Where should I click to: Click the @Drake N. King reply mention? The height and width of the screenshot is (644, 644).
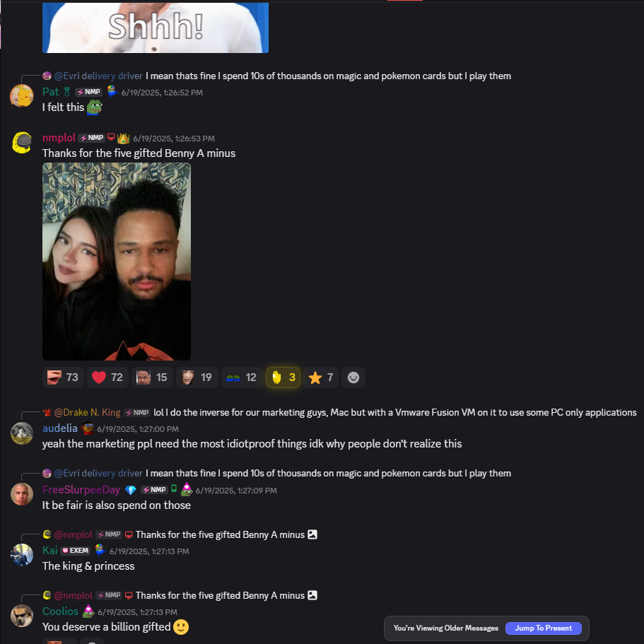point(87,412)
